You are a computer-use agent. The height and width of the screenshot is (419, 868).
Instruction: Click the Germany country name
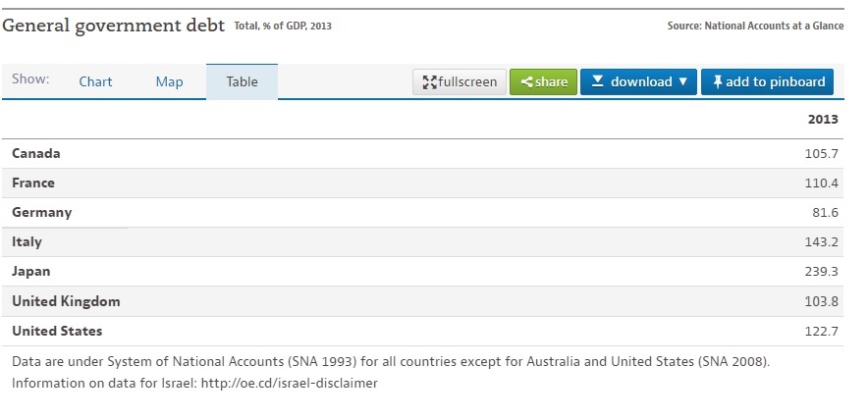click(41, 213)
